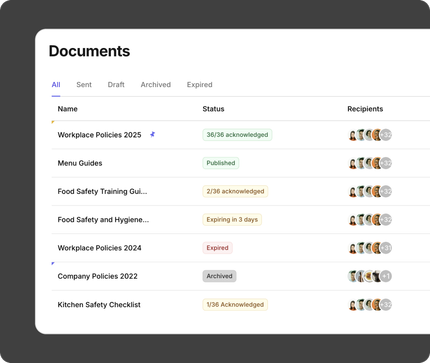Switch to the All tab
This screenshot has height=363, width=430.
(56, 85)
